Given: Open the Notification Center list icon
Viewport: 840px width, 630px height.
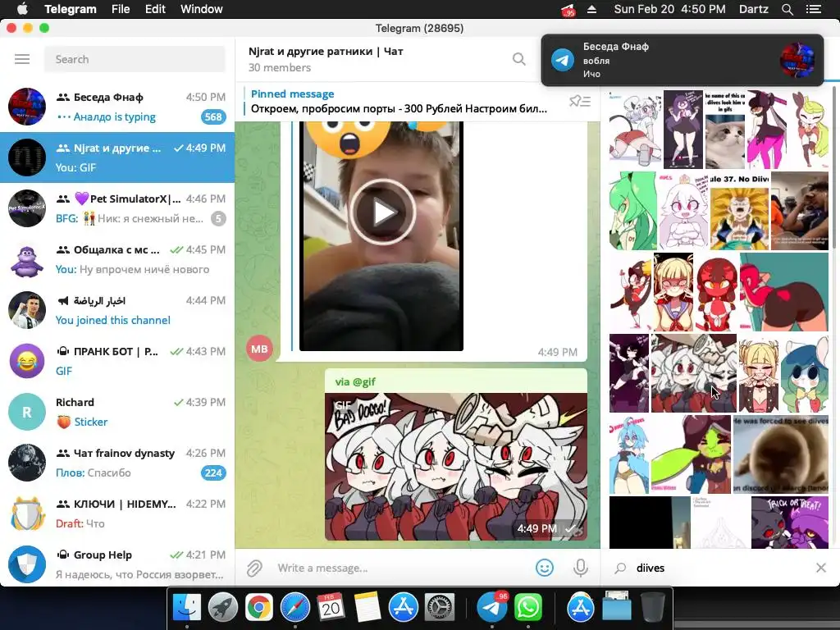Looking at the screenshot, I should tap(813, 9).
